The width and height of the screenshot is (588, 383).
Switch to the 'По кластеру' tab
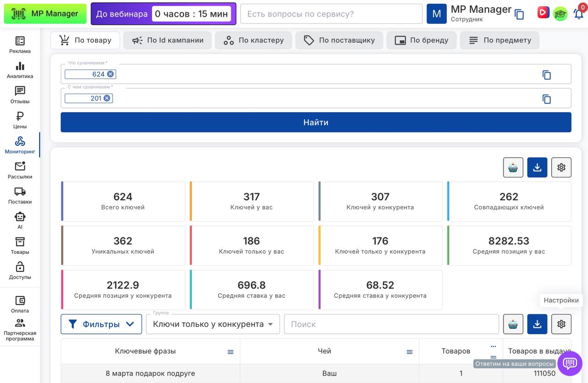point(253,40)
